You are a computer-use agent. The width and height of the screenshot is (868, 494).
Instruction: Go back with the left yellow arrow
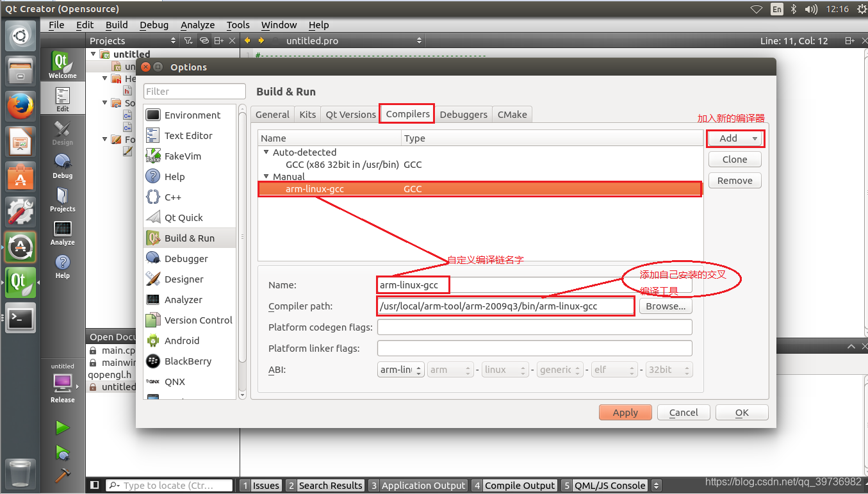(247, 40)
